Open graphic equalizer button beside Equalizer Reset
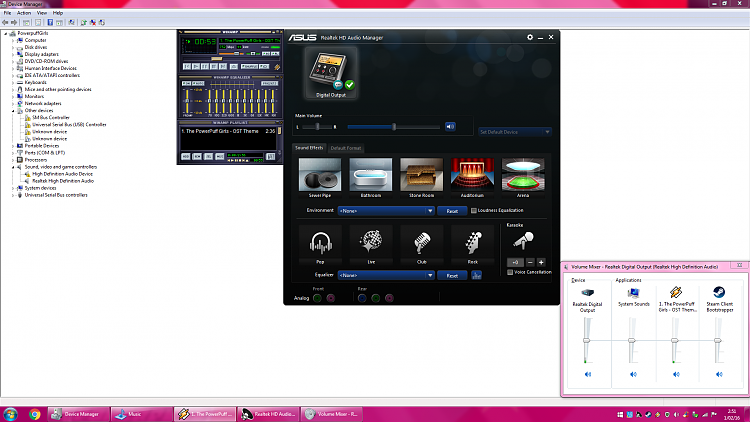 point(476,276)
